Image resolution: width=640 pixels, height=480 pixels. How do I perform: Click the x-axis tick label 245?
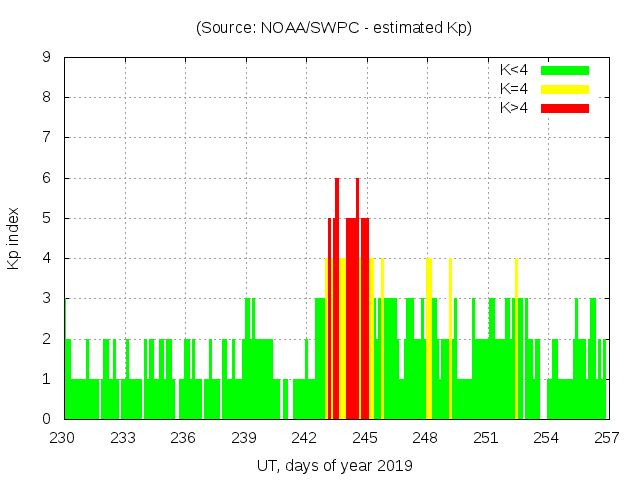coord(365,437)
